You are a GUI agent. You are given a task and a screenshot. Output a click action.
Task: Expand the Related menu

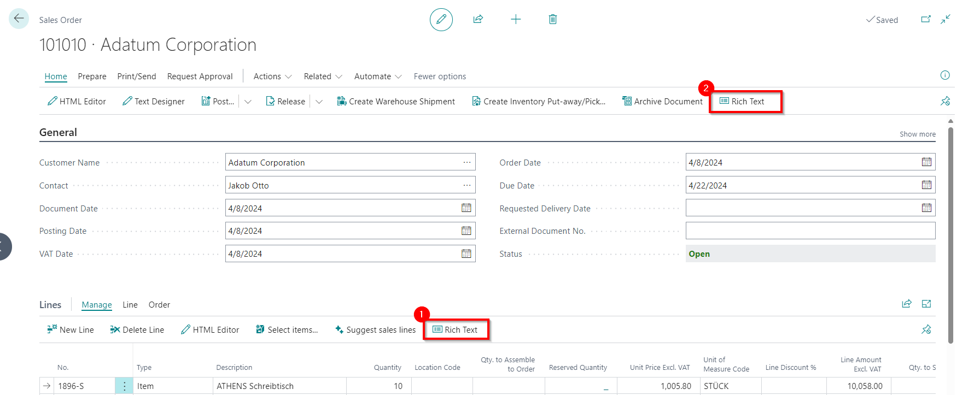point(323,76)
